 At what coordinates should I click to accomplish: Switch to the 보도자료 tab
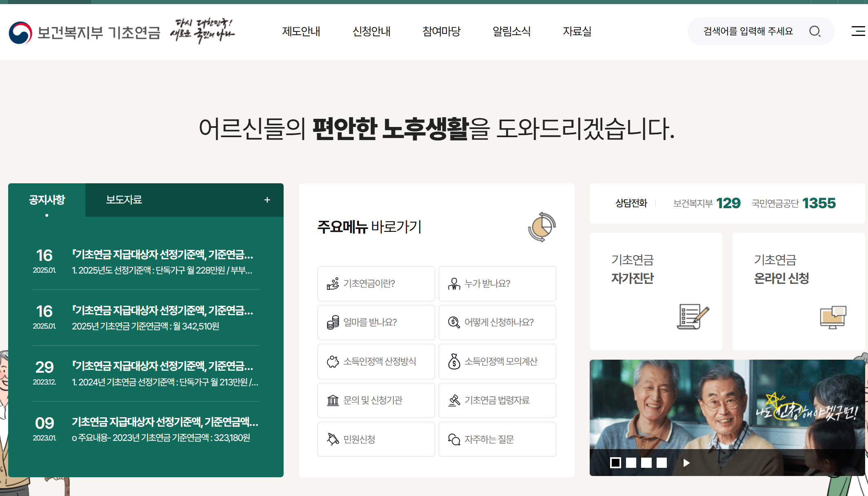pyautogui.click(x=124, y=200)
